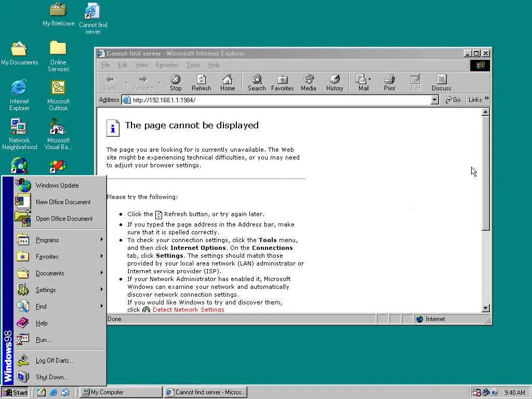Image resolution: width=532 pixels, height=399 pixels.
Task: Open the Edit menu
Action: point(122,65)
